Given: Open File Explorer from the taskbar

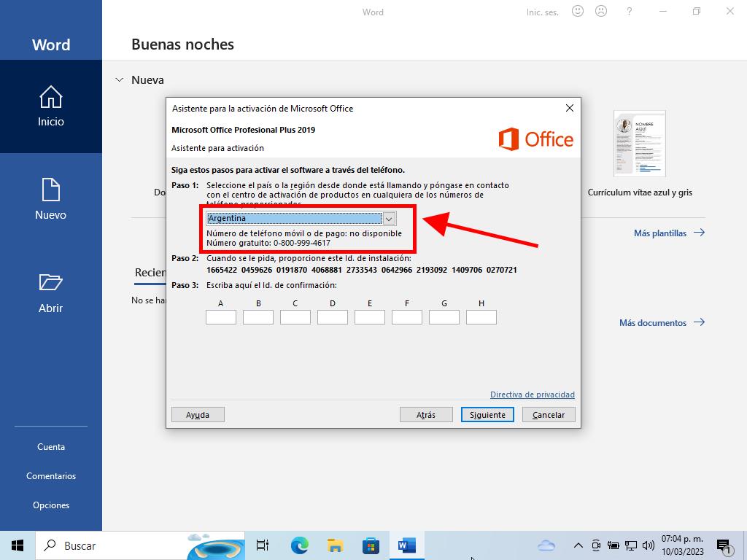Looking at the screenshot, I should 335,545.
